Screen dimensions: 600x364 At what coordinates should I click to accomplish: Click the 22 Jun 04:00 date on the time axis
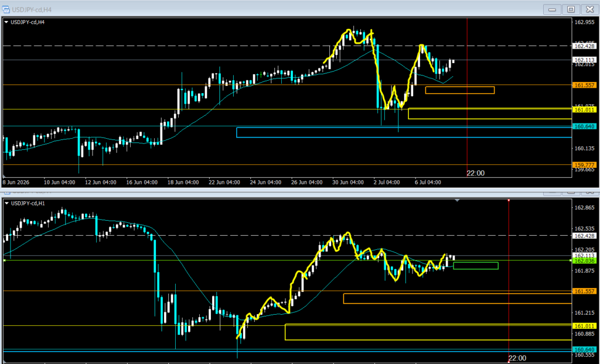[x=224, y=183]
